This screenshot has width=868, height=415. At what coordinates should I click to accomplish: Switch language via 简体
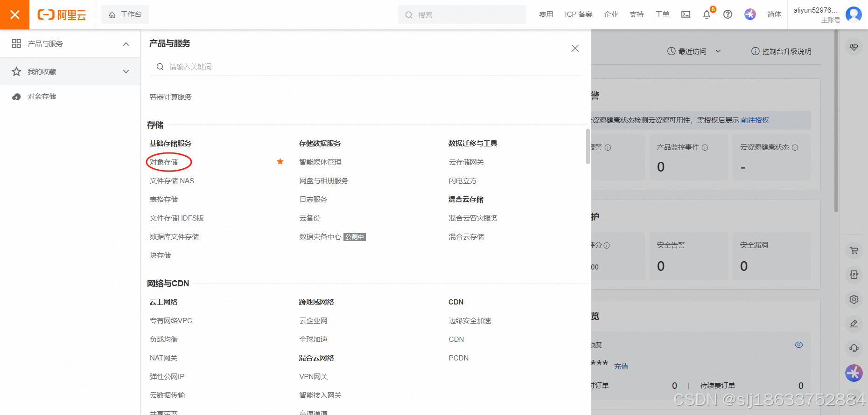click(x=774, y=14)
